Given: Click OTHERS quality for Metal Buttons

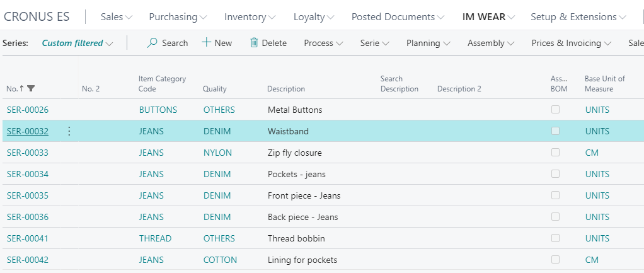Looking at the screenshot, I should (219, 110).
